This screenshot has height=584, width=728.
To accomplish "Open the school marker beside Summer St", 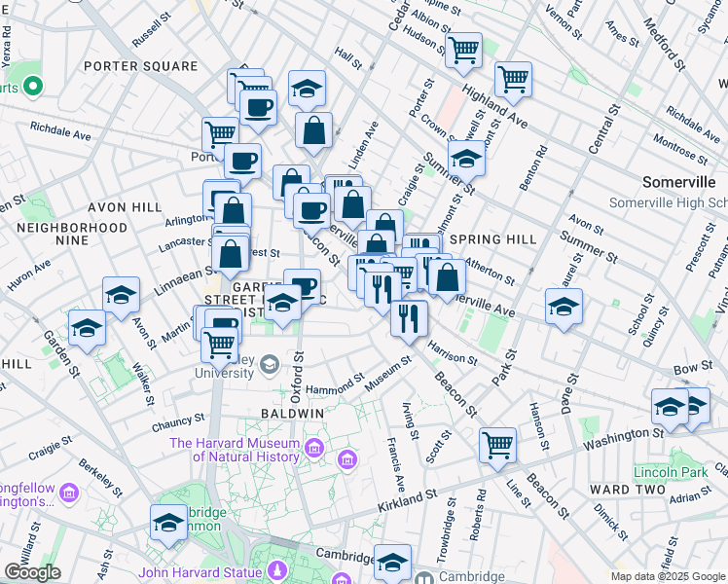I will click(466, 161).
